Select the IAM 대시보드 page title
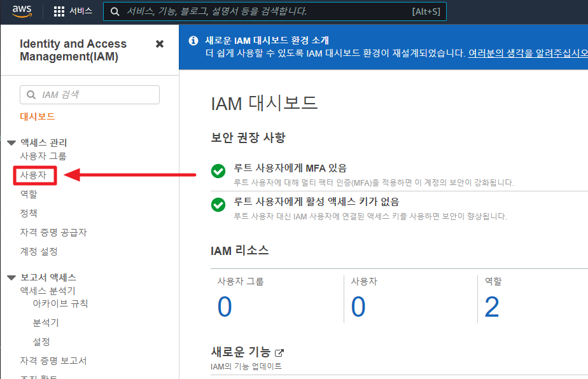 pyautogui.click(x=264, y=104)
